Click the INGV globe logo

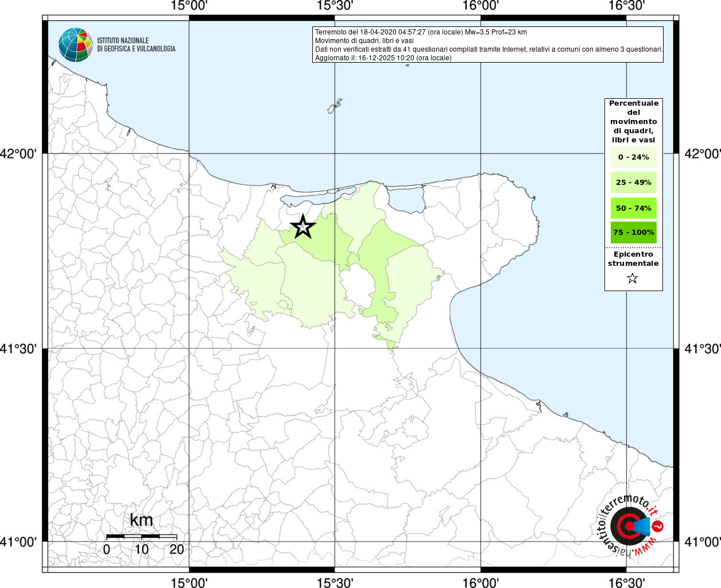click(75, 45)
